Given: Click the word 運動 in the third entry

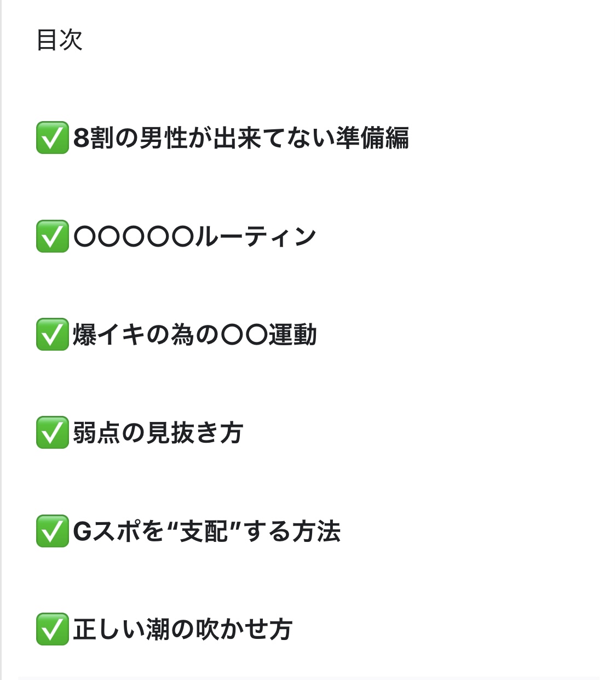Looking at the screenshot, I should pos(292,334).
